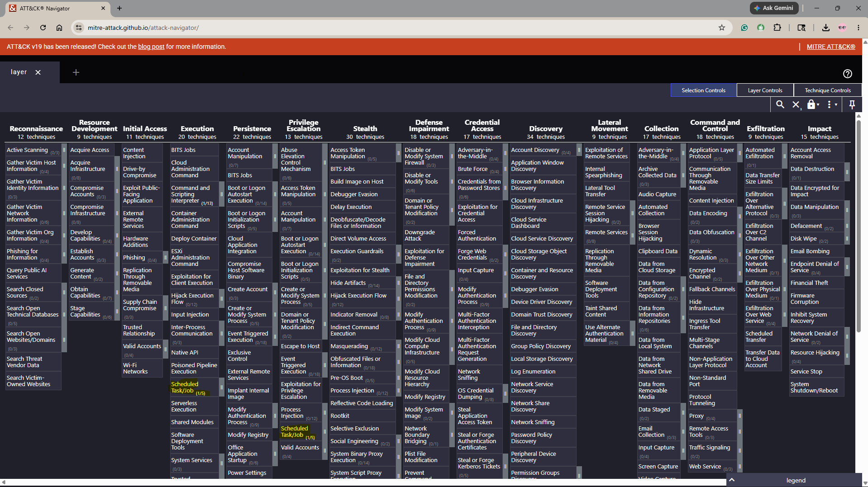Click the horizontal scrollbar left arrow
This screenshot has height=487, width=868.
(x=3, y=482)
